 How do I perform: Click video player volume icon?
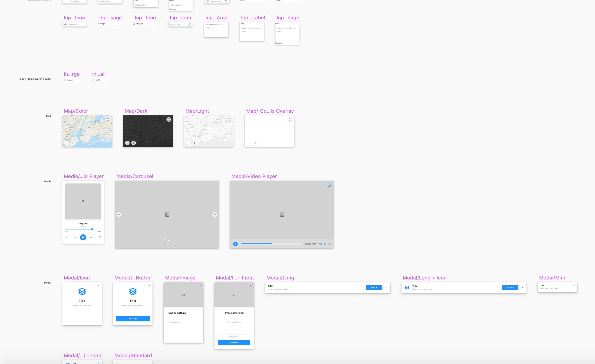point(320,244)
